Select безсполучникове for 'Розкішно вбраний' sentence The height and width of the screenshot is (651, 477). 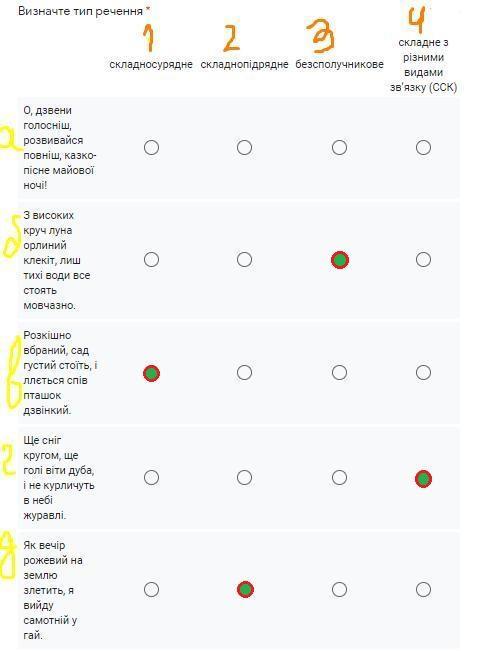[339, 372]
